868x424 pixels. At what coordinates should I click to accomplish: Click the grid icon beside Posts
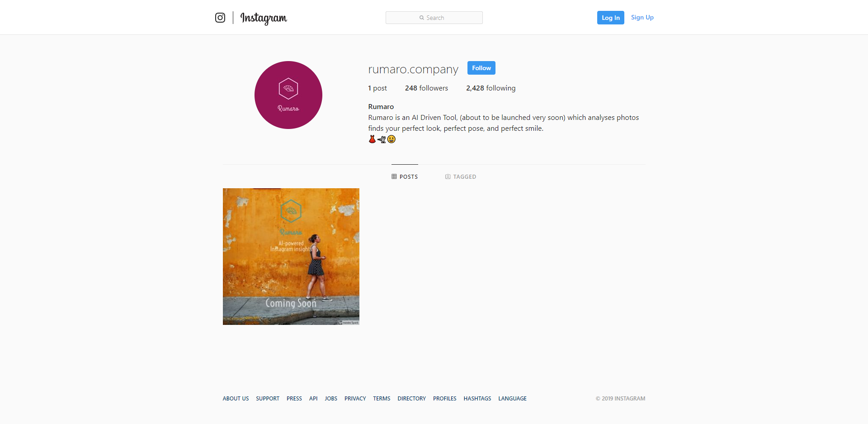tap(394, 176)
